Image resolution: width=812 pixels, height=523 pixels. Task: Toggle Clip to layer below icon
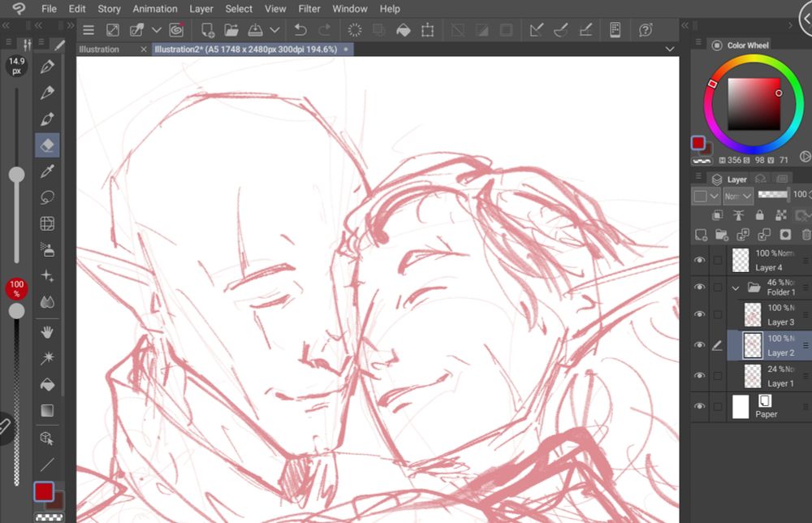(718, 215)
